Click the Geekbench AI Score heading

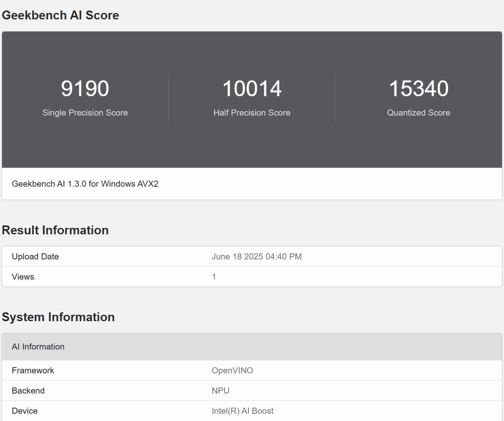pos(60,15)
